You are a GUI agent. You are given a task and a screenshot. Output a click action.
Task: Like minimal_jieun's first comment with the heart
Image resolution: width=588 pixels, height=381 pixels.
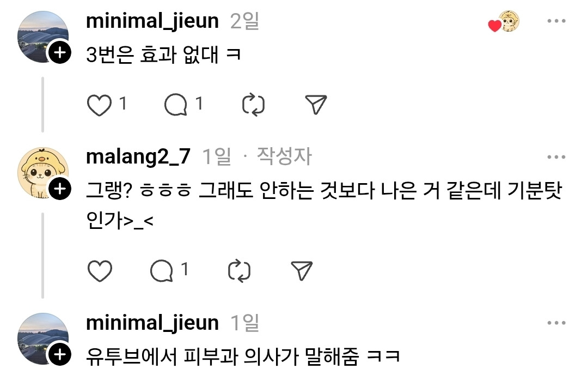pos(100,105)
